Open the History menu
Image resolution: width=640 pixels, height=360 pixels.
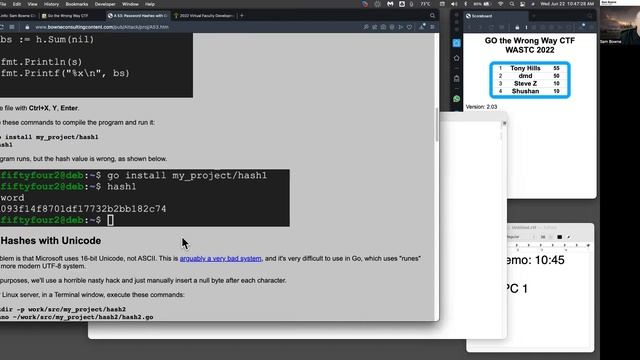point(51,4)
